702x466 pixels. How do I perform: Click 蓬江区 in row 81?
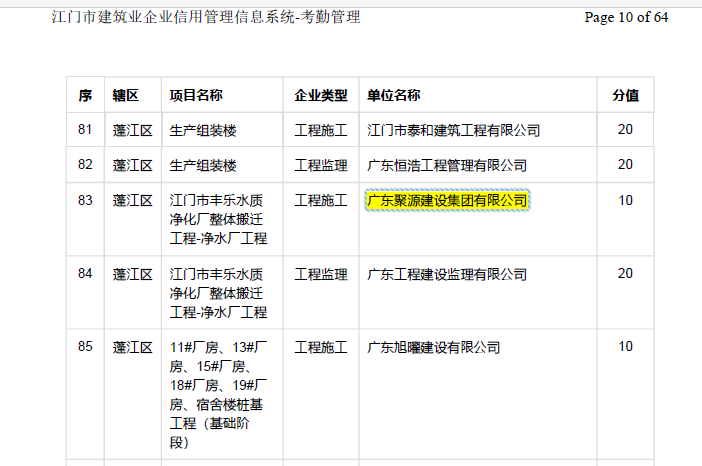pos(133,130)
